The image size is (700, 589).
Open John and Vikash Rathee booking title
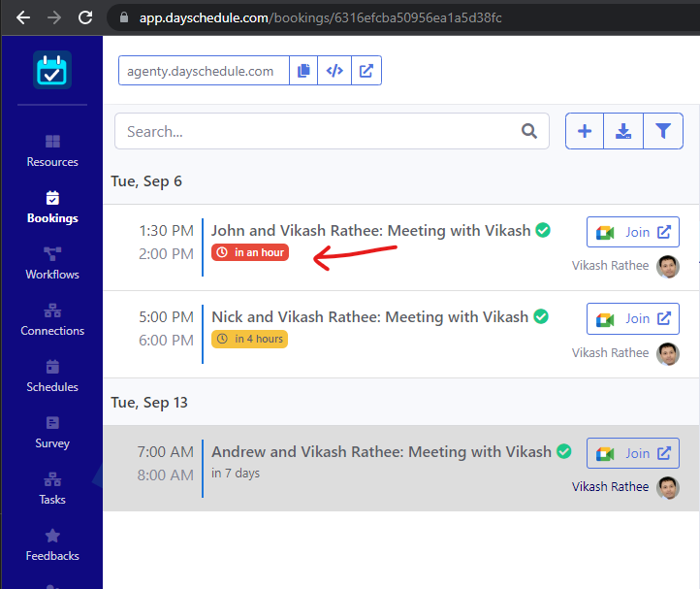(371, 231)
